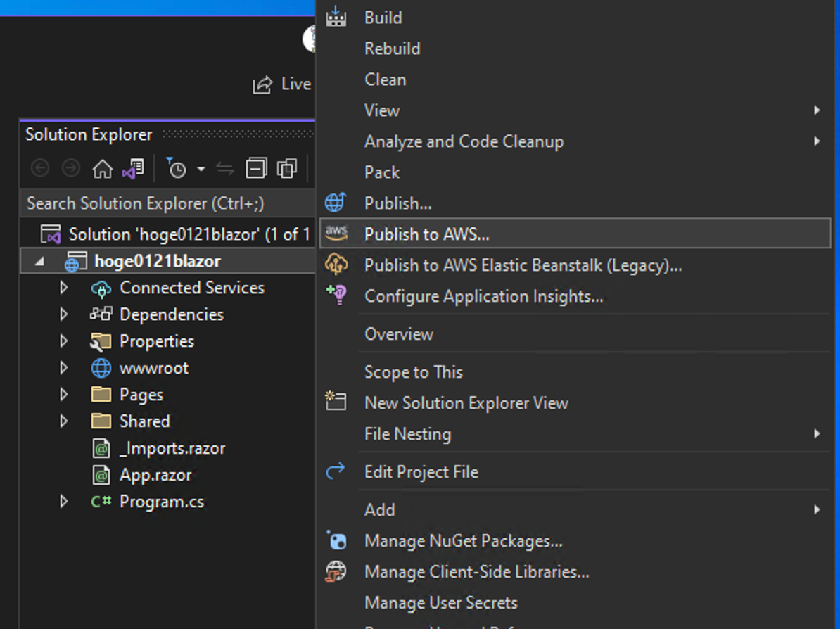Select the hoge0121blazor project row
Viewport: 840px width, 629px height.
point(167,261)
